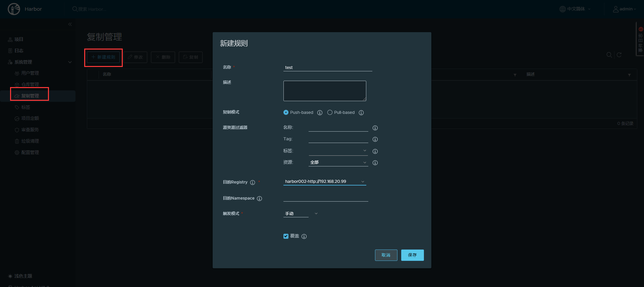The width and height of the screenshot is (644, 287).
Task: Click the description text area
Action: pyautogui.click(x=325, y=91)
